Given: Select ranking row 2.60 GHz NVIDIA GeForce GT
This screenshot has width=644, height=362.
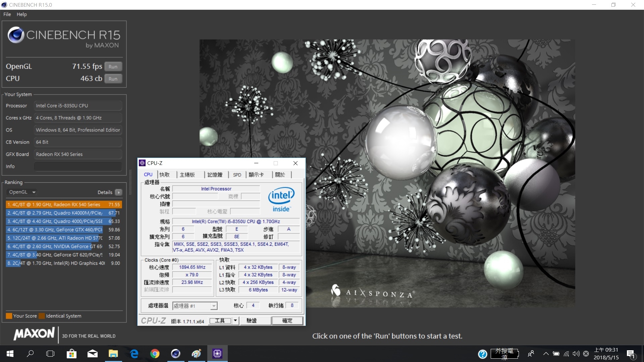Looking at the screenshot, I should (x=64, y=246).
